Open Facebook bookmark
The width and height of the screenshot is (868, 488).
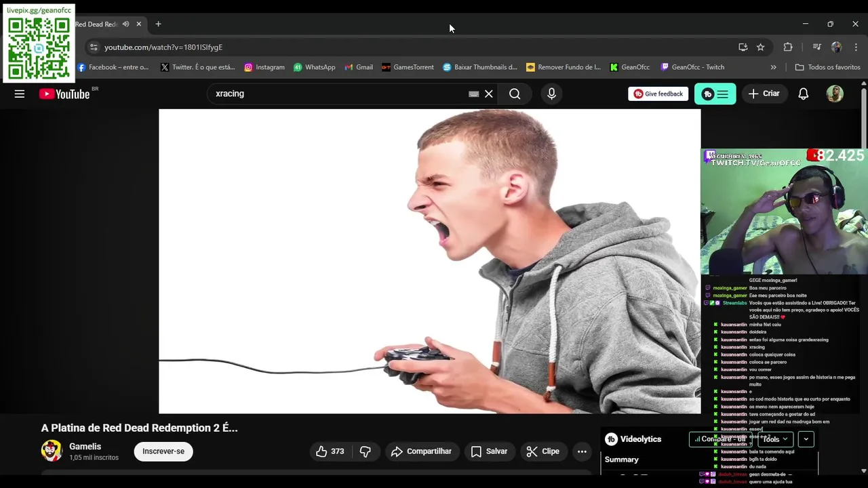[x=113, y=67]
